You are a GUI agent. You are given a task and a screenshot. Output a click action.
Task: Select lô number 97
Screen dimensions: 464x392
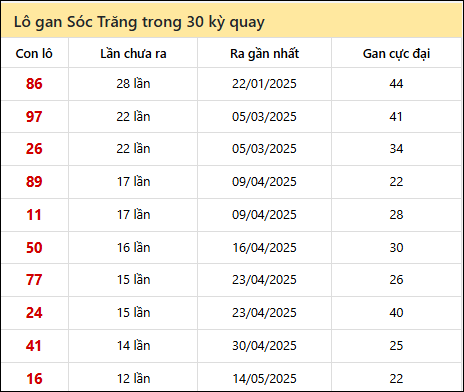tap(34, 117)
